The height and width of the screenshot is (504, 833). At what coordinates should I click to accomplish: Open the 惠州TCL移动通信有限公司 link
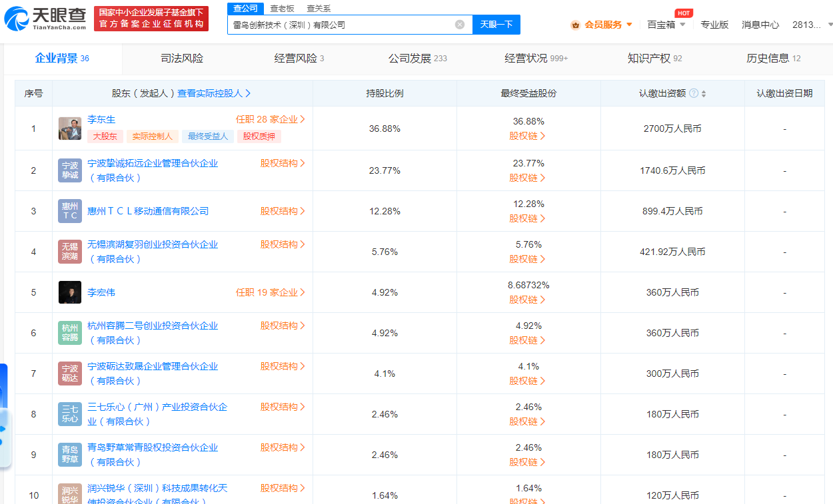pyautogui.click(x=148, y=211)
